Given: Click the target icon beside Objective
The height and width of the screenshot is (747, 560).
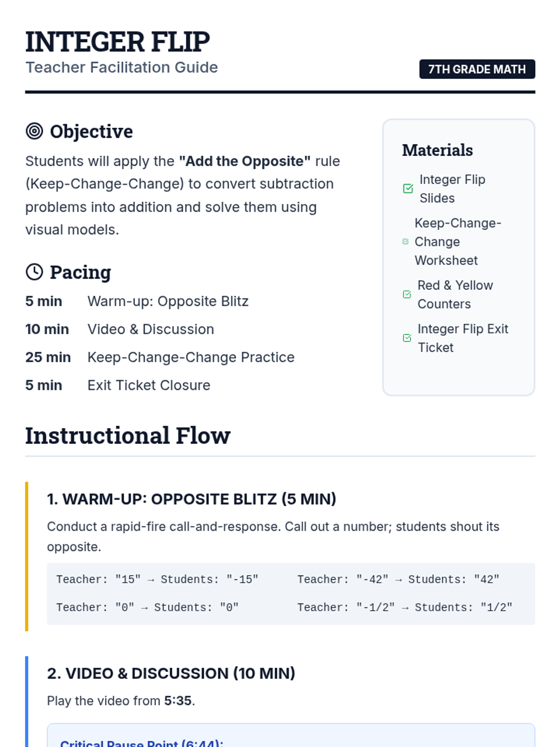Looking at the screenshot, I should 34,131.
